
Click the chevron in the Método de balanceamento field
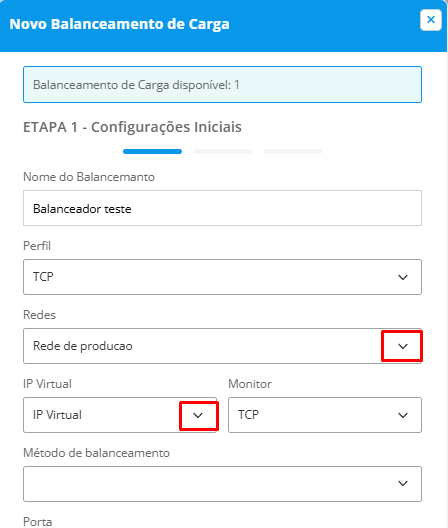[403, 484]
